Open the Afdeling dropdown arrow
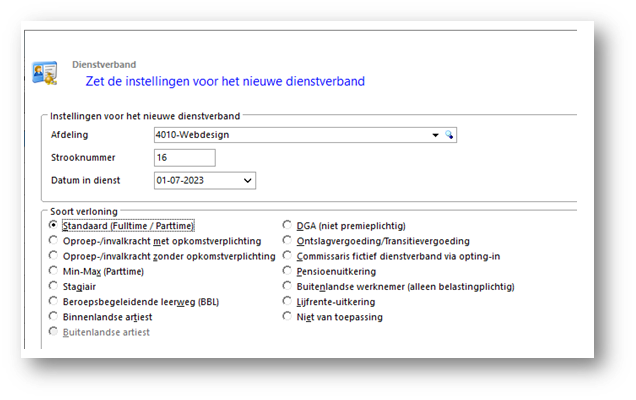636x400 pixels. coord(435,135)
